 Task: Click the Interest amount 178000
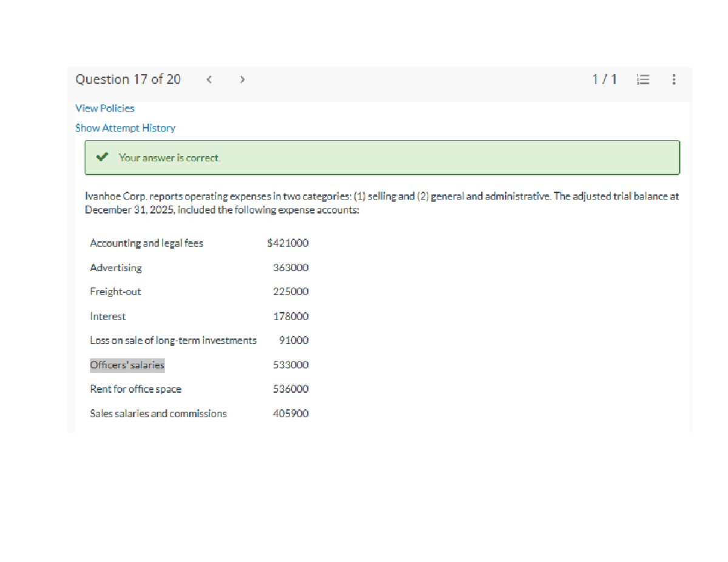tap(291, 316)
